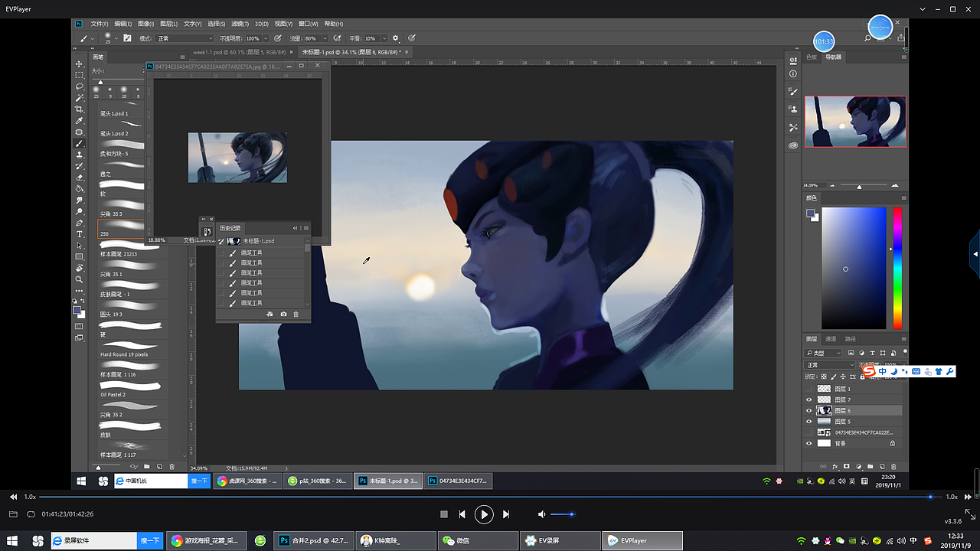Select the Dodge tool
Viewport: 980px width, 551px height.
80,212
